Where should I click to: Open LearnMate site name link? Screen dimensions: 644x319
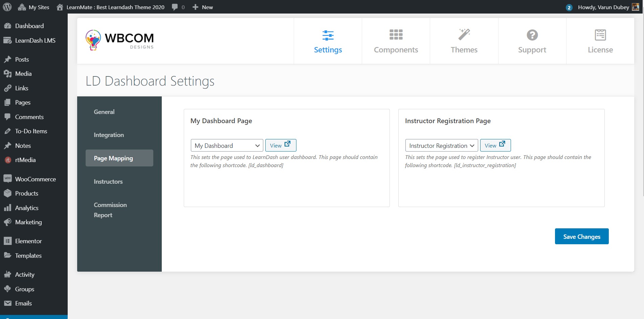[x=115, y=7]
